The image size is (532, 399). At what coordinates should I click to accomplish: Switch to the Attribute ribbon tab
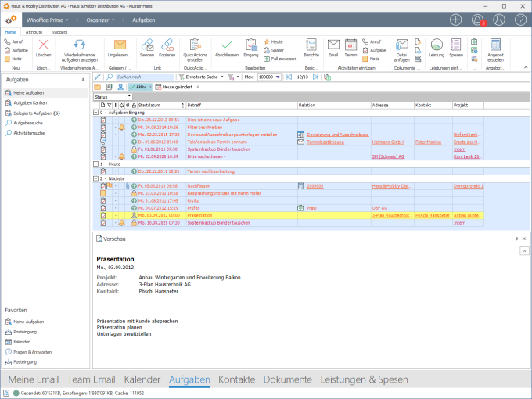point(34,32)
